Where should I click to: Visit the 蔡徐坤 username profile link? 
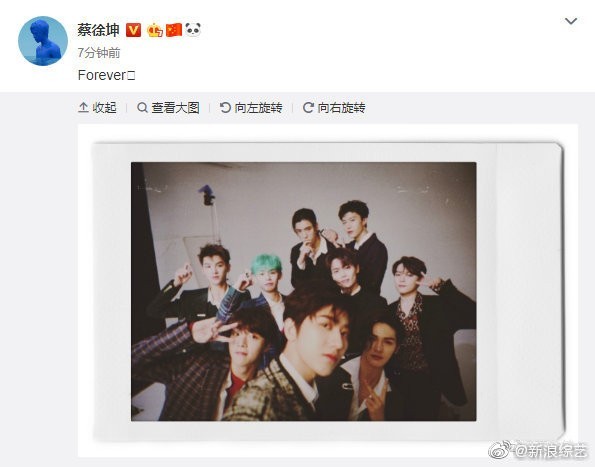[99, 30]
